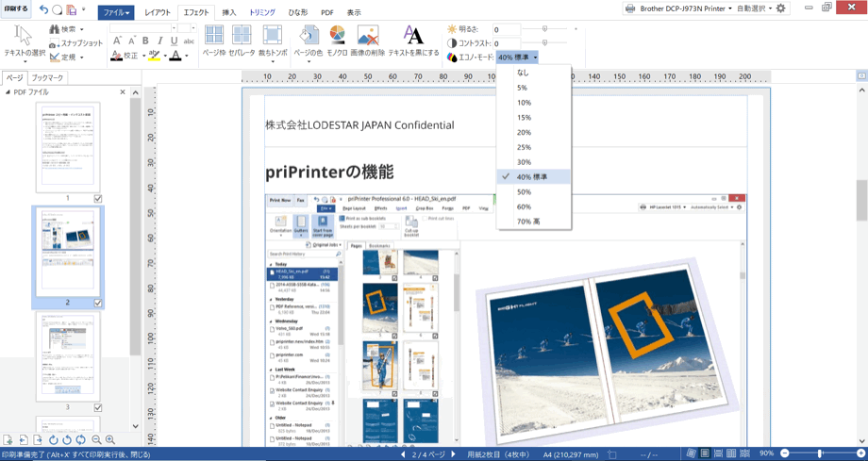Toggle bold B formatting
868x461 pixels.
(145, 41)
